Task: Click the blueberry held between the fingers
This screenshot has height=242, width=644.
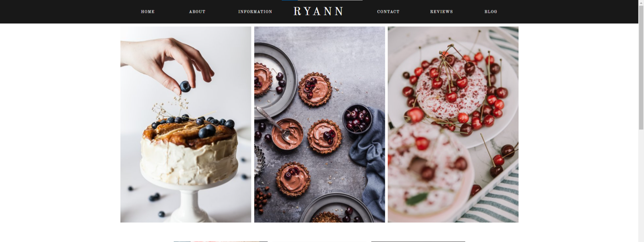Action: (185, 86)
